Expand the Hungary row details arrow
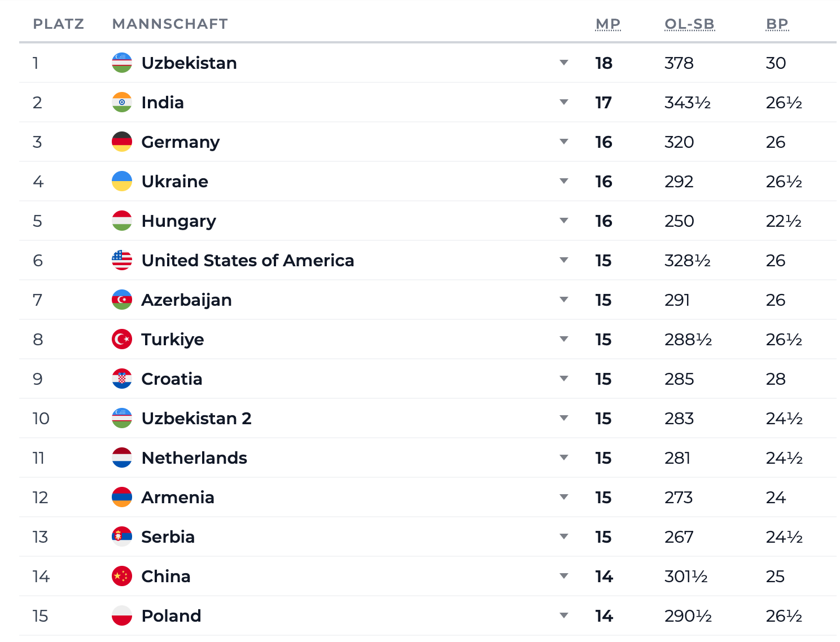 point(564,221)
